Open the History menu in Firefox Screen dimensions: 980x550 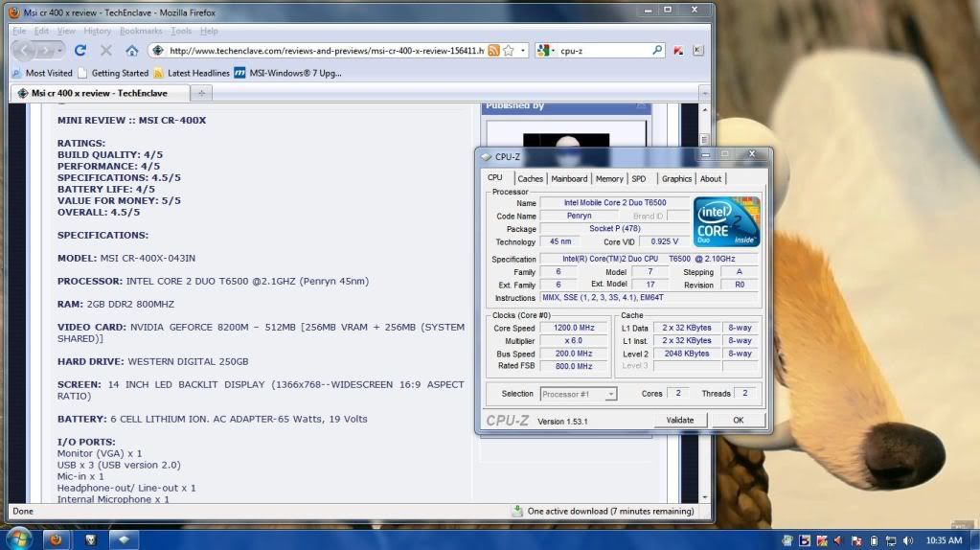[x=97, y=31]
